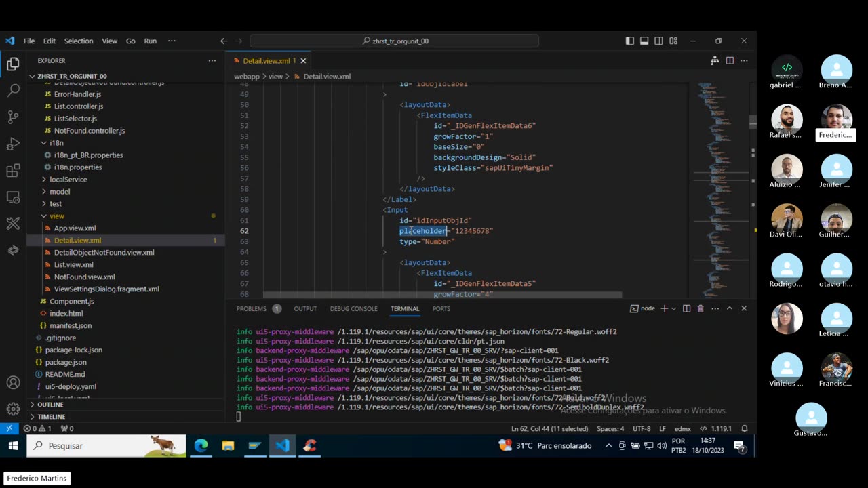Click the Spaces: 4 indentation setting
The height and width of the screenshot is (488, 868).
coord(610,428)
